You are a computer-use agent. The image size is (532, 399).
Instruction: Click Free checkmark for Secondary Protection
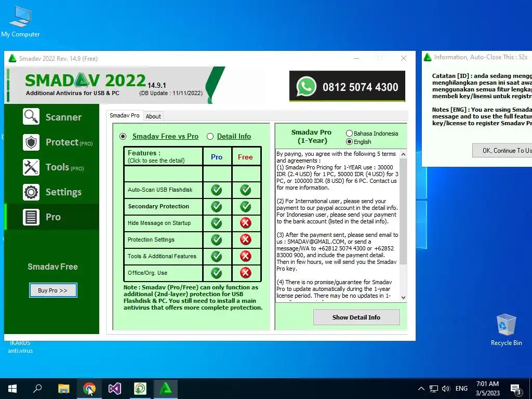[x=245, y=206]
